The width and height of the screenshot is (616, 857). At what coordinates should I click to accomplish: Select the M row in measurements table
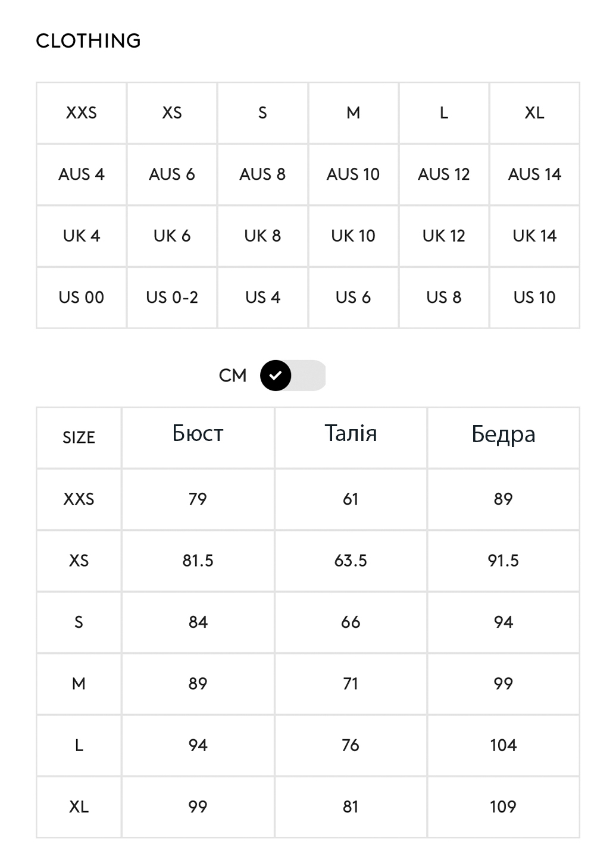click(x=308, y=684)
